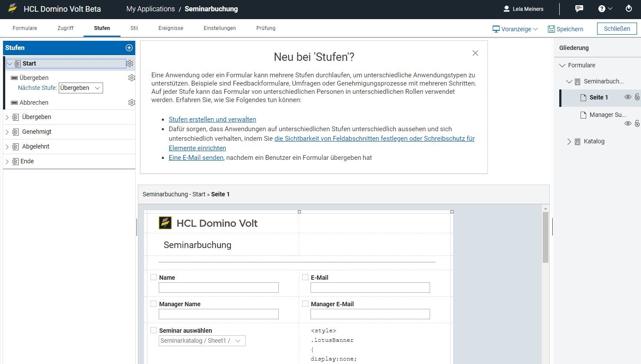This screenshot has width=641, height=364.
Task: Toggle visibility eye for Seite 1
Action: [x=628, y=97]
